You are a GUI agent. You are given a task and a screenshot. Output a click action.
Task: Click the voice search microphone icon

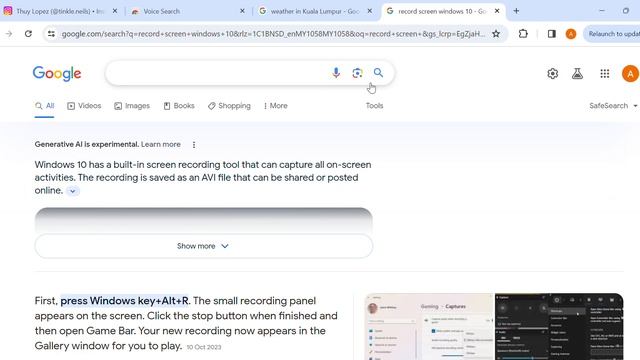pyautogui.click(x=336, y=73)
